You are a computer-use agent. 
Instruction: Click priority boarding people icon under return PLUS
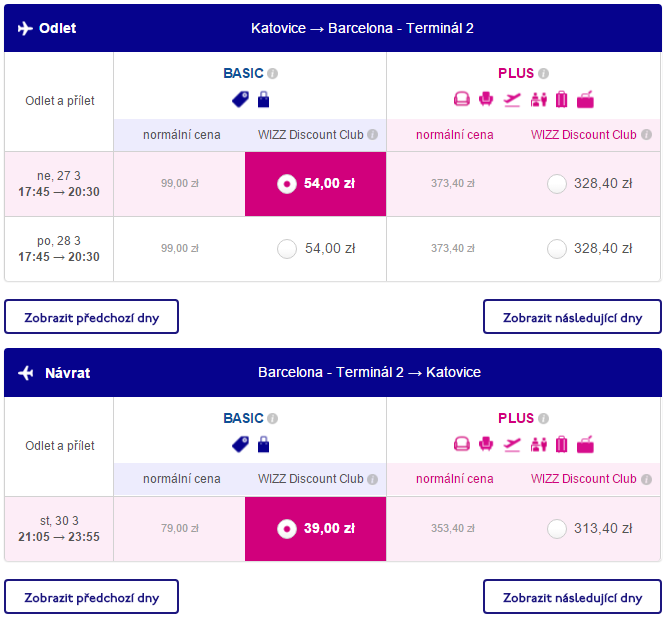[539, 445]
